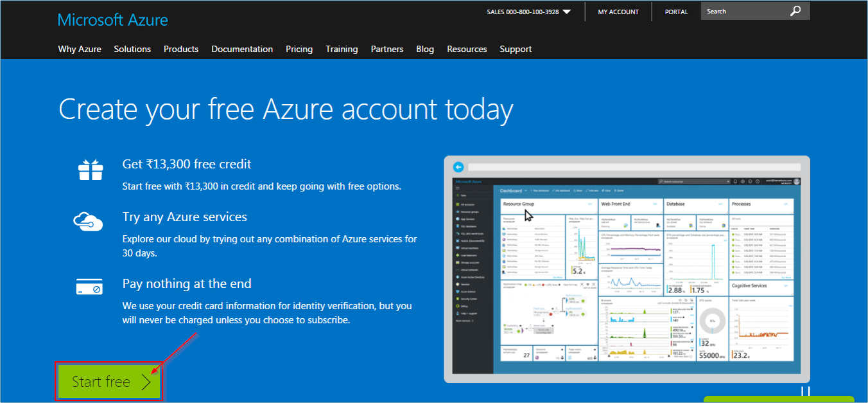Open the Pricing menu item

(x=299, y=49)
